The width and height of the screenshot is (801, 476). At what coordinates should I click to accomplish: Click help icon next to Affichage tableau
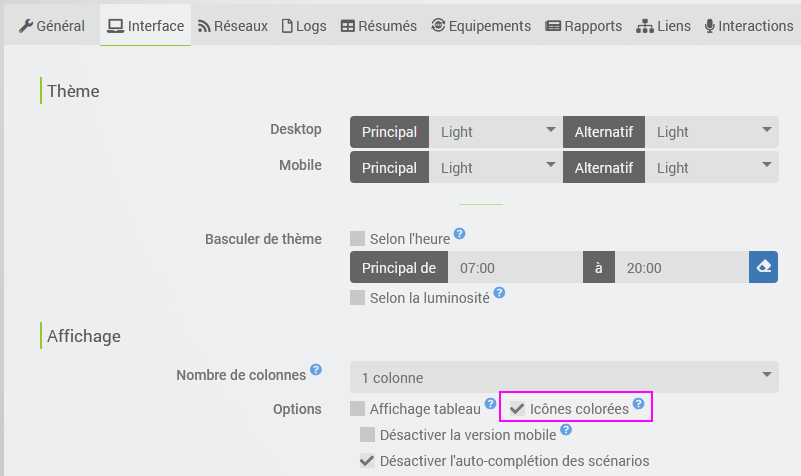pyautogui.click(x=490, y=403)
